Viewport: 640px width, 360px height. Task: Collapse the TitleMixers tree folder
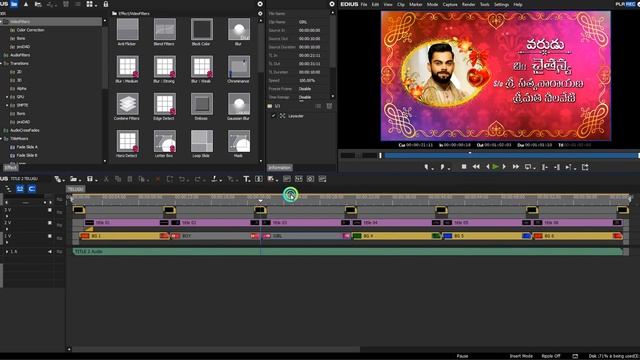[x=1, y=139]
